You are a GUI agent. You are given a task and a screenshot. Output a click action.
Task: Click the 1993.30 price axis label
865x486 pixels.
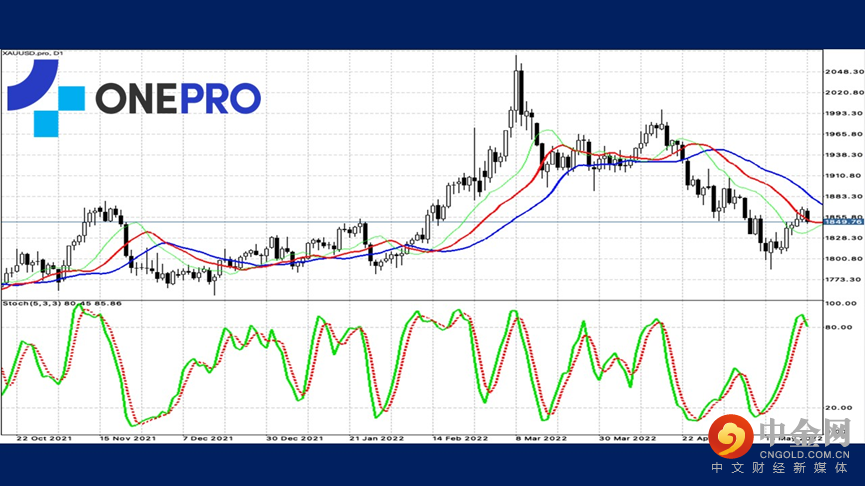(844, 113)
